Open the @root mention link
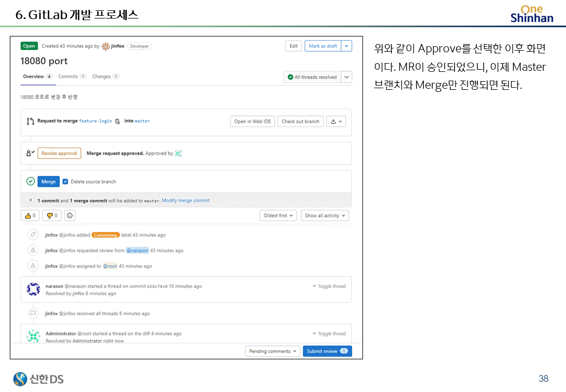This screenshot has height=392, width=566. (x=110, y=266)
